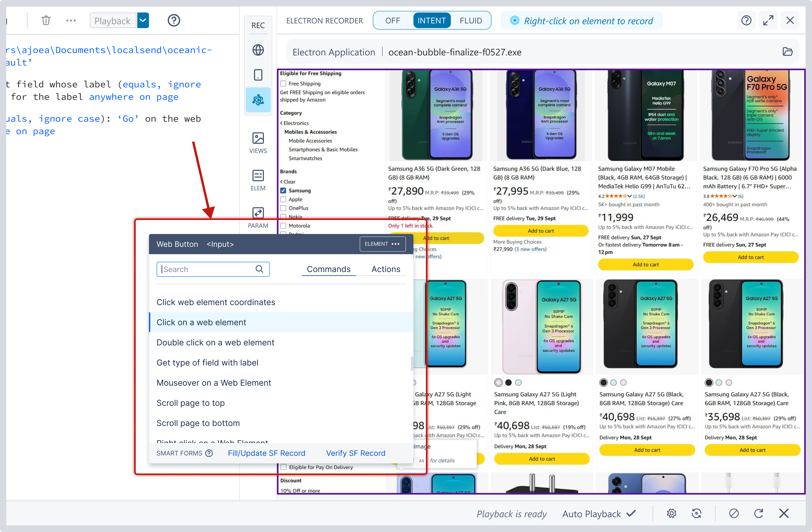Browse with the open folder icon

[788, 52]
